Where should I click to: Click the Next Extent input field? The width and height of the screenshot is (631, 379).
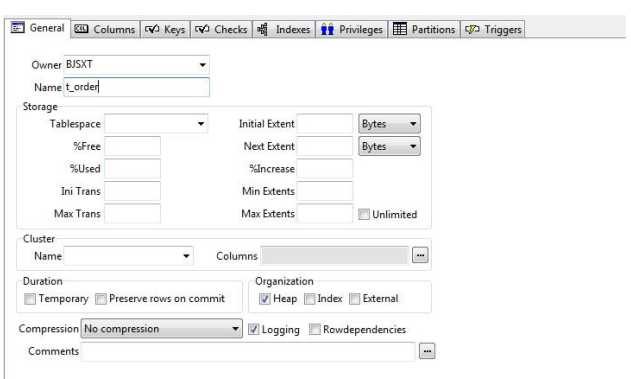coord(325,146)
